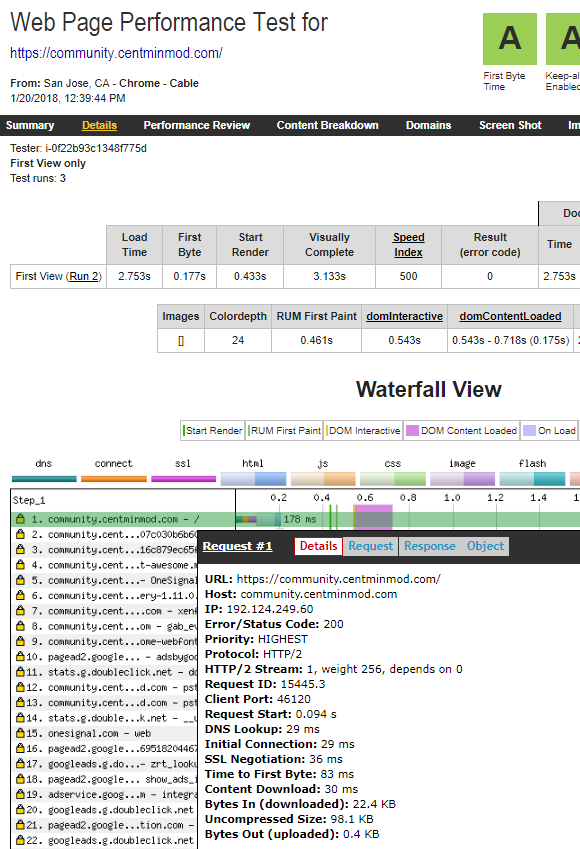580x849 pixels.
Task: Click the lock icon on request 6
Action: (x=20, y=595)
